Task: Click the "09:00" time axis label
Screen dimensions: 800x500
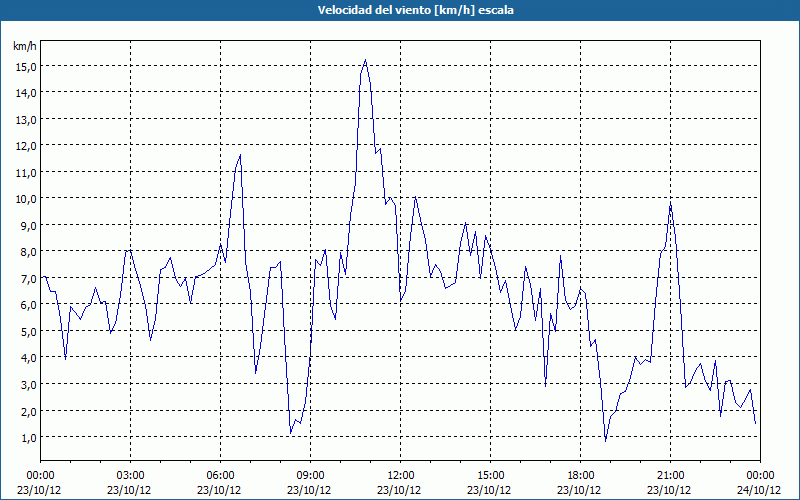Action: coord(310,476)
